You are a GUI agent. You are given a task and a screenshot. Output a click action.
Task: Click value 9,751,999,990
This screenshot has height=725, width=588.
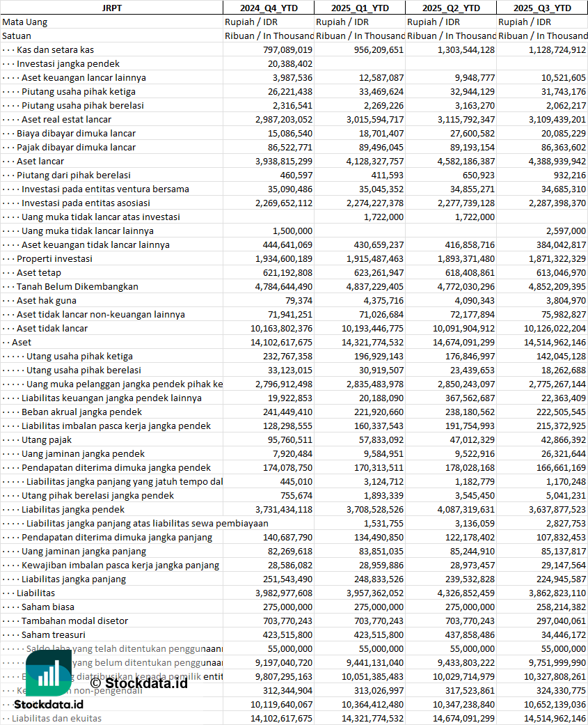tap(557, 662)
